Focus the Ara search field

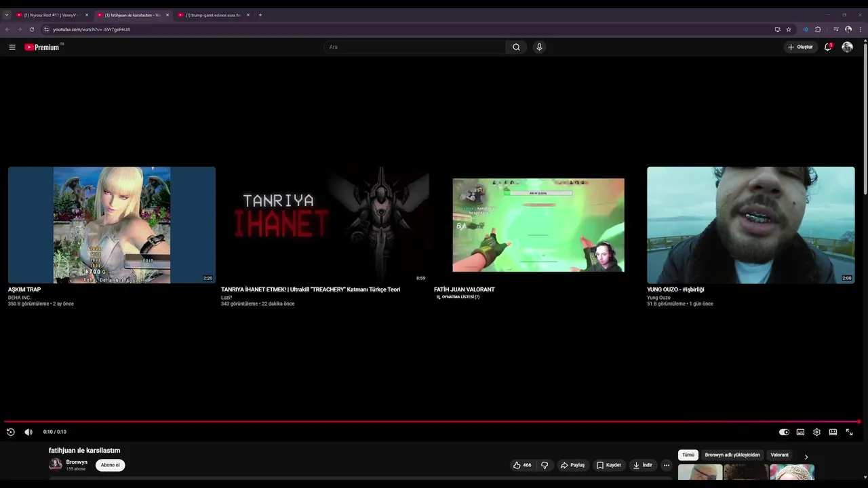pyautogui.click(x=415, y=47)
